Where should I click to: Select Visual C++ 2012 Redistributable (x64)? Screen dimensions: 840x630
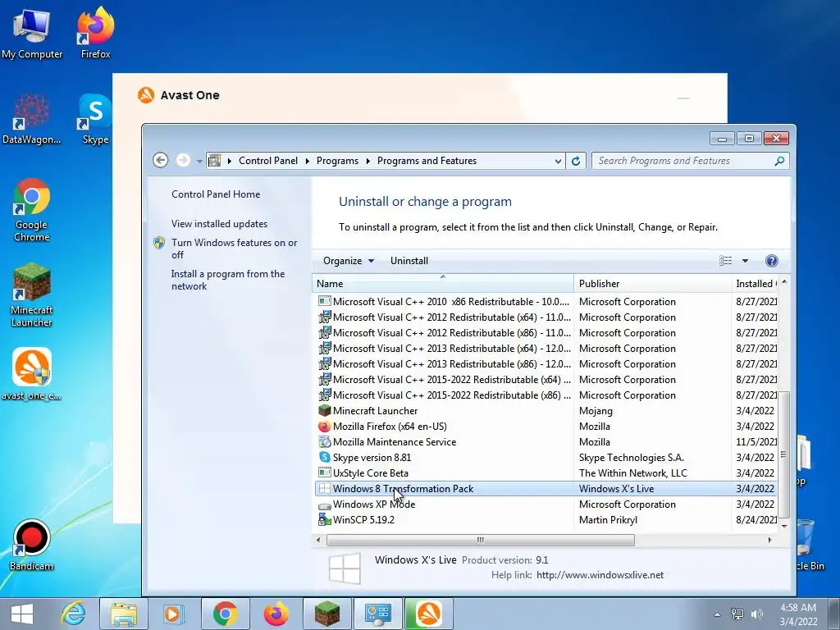coord(546,317)
